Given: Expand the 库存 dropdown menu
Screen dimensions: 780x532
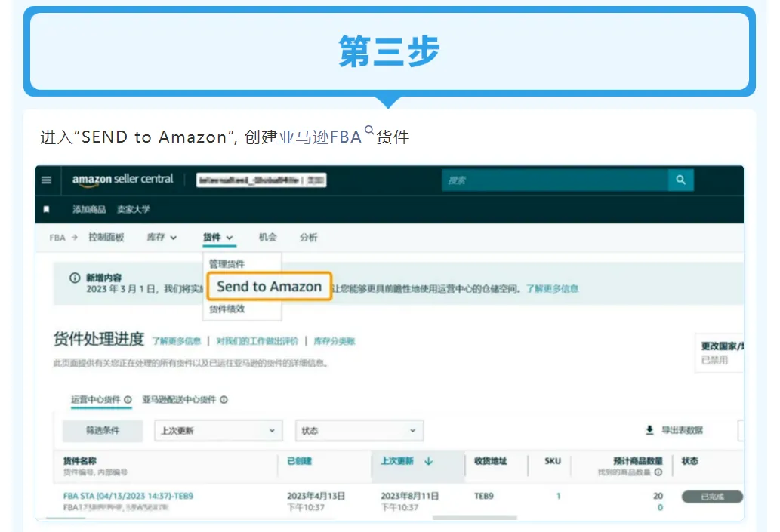Looking at the screenshot, I should click(x=162, y=238).
